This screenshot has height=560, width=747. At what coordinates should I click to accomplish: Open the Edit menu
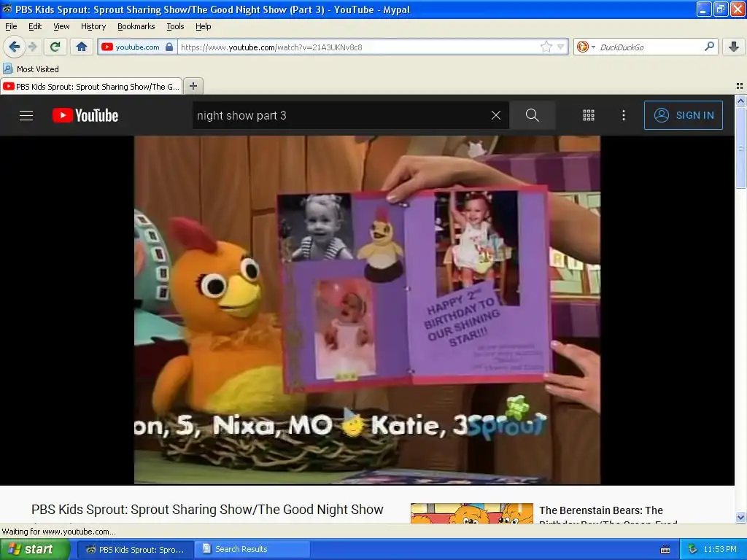35,26
